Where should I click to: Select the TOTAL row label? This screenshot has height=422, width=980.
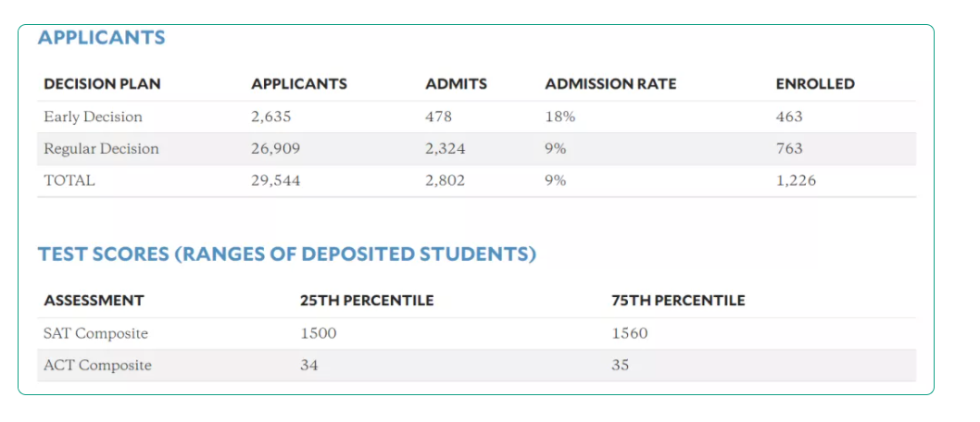pyautogui.click(x=69, y=181)
